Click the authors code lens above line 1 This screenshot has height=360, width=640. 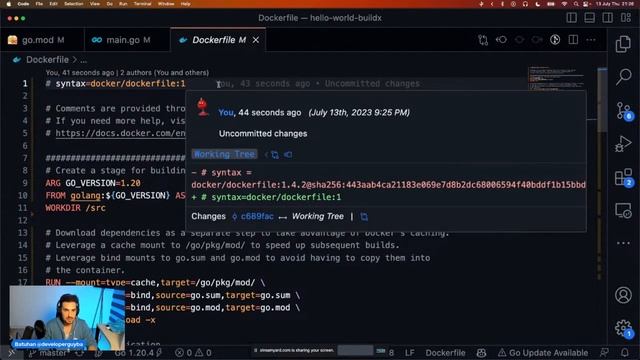(127, 73)
